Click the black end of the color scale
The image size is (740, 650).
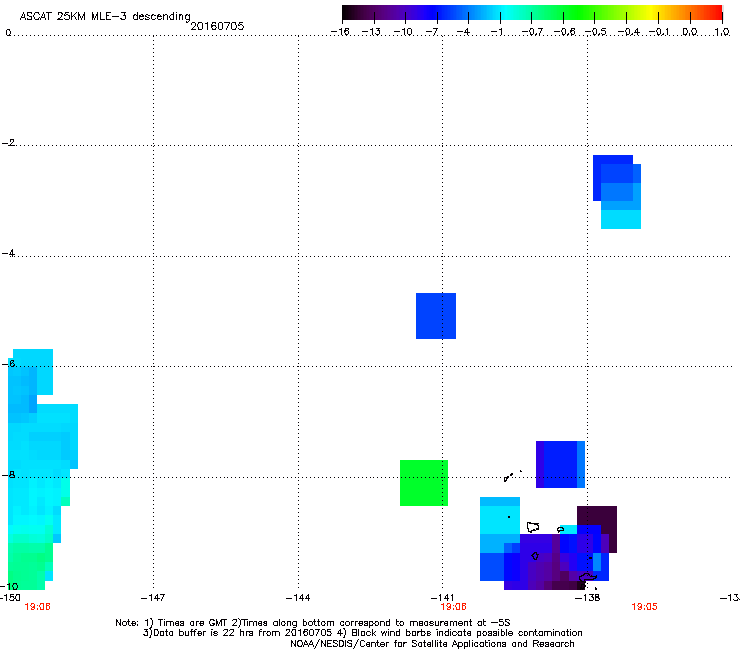347,13
